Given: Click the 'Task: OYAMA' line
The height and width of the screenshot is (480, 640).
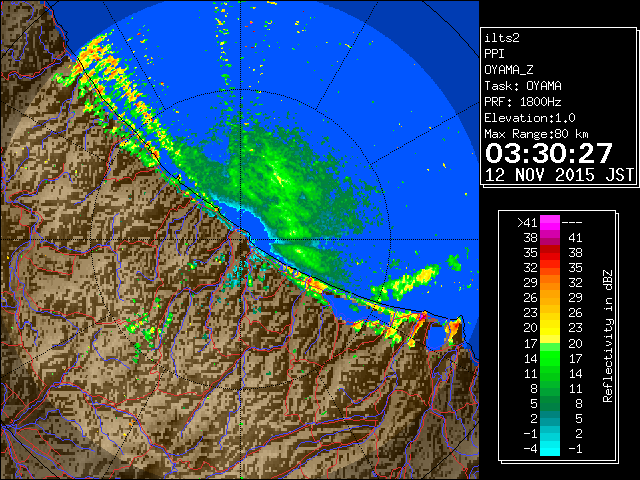Looking at the screenshot, I should tap(523, 86).
